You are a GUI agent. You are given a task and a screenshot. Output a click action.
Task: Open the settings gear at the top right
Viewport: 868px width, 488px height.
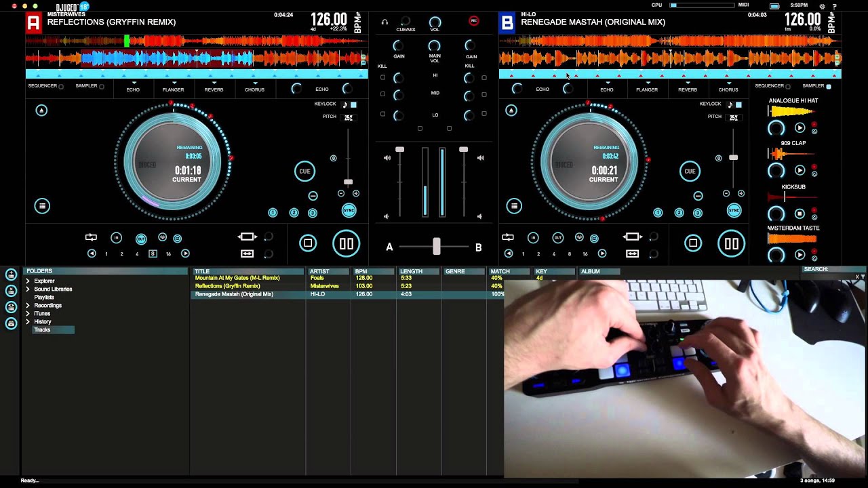(821, 5)
